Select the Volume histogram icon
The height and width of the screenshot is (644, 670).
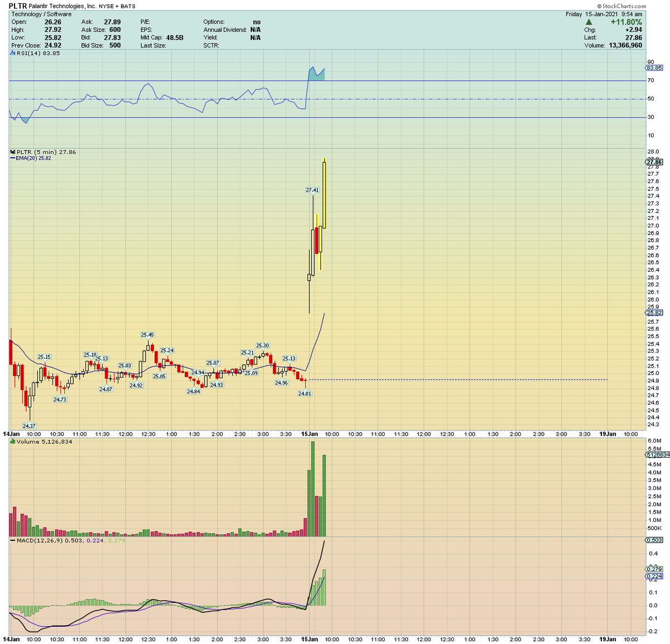(12, 441)
